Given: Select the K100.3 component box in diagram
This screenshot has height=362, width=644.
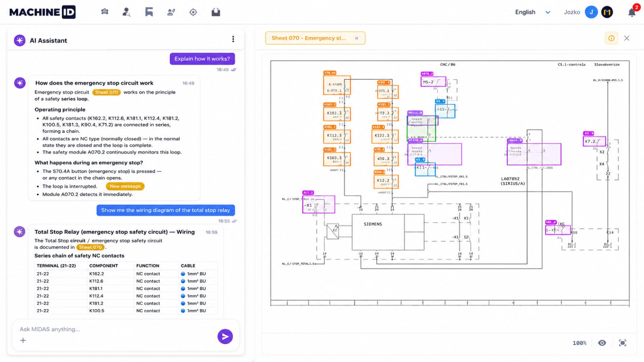Looking at the screenshot, I should click(x=337, y=159).
